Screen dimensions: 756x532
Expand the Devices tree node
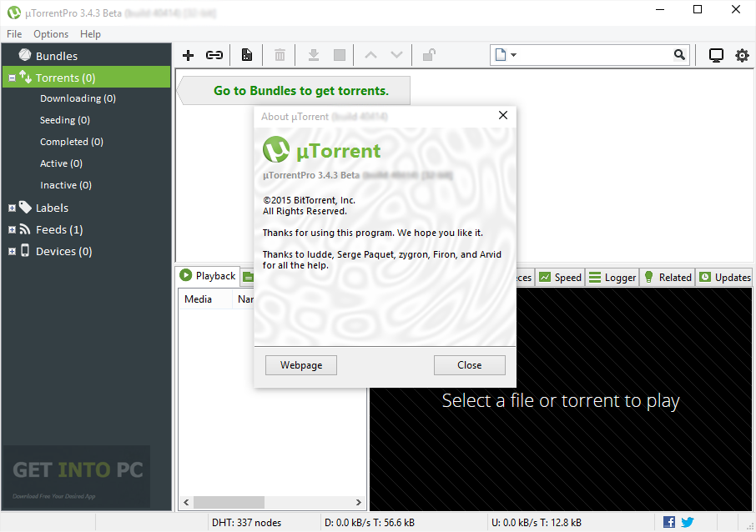(x=12, y=252)
